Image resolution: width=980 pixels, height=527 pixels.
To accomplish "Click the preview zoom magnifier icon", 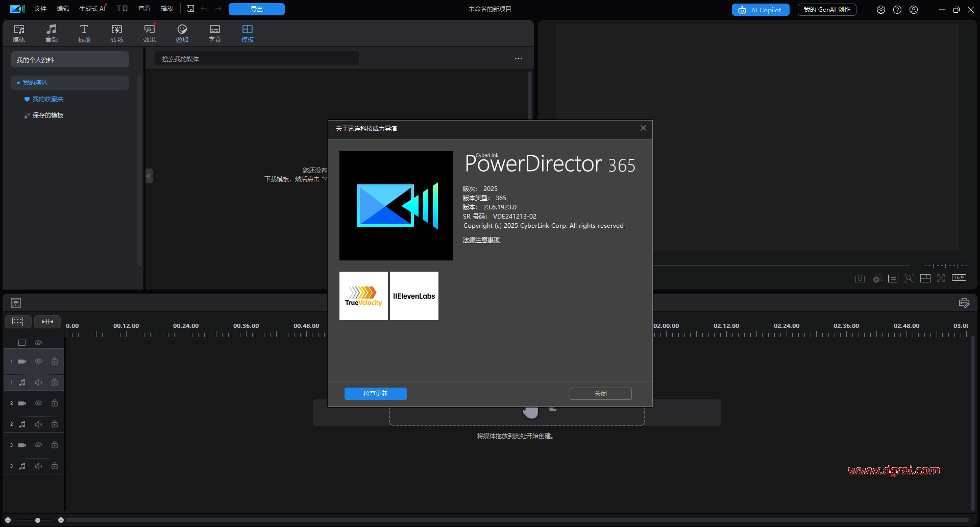I will pyautogui.click(x=909, y=278).
